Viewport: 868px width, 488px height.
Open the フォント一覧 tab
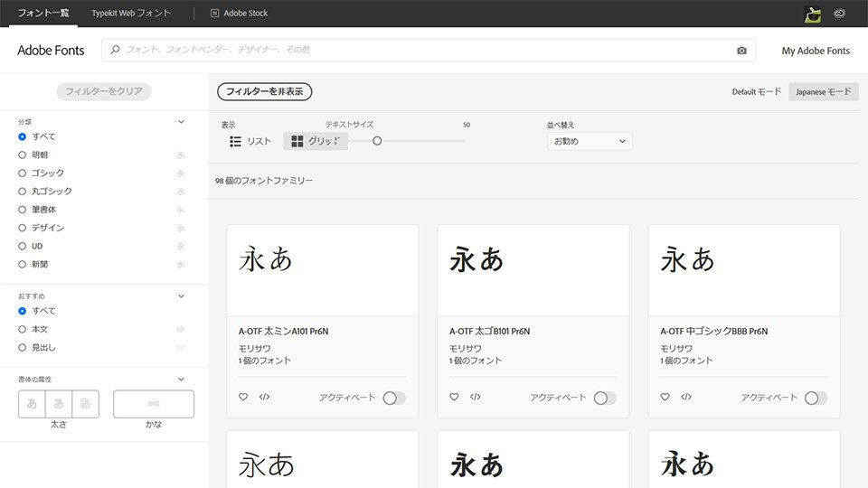[43, 13]
